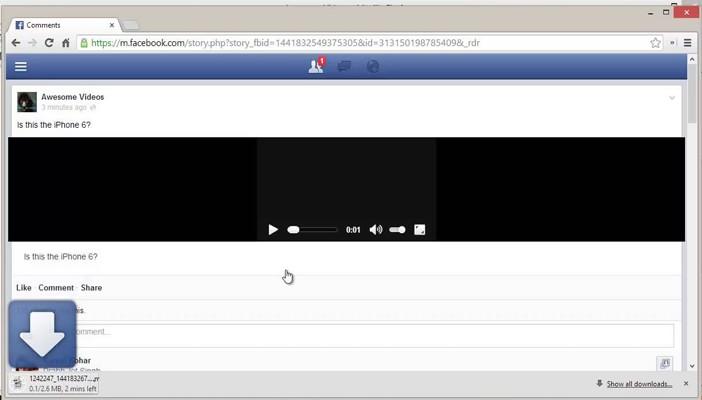Bookmark this page with the star icon
The image size is (702, 400).
[x=656, y=43]
